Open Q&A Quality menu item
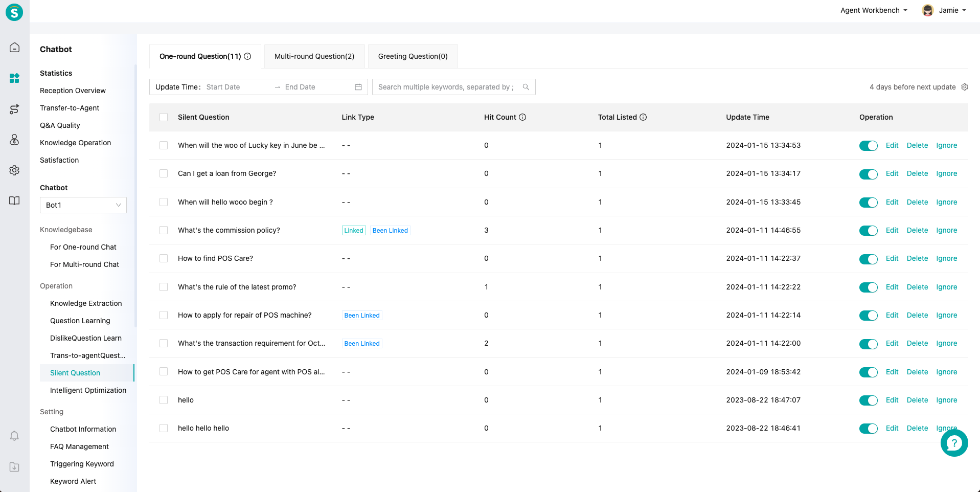 pos(60,125)
